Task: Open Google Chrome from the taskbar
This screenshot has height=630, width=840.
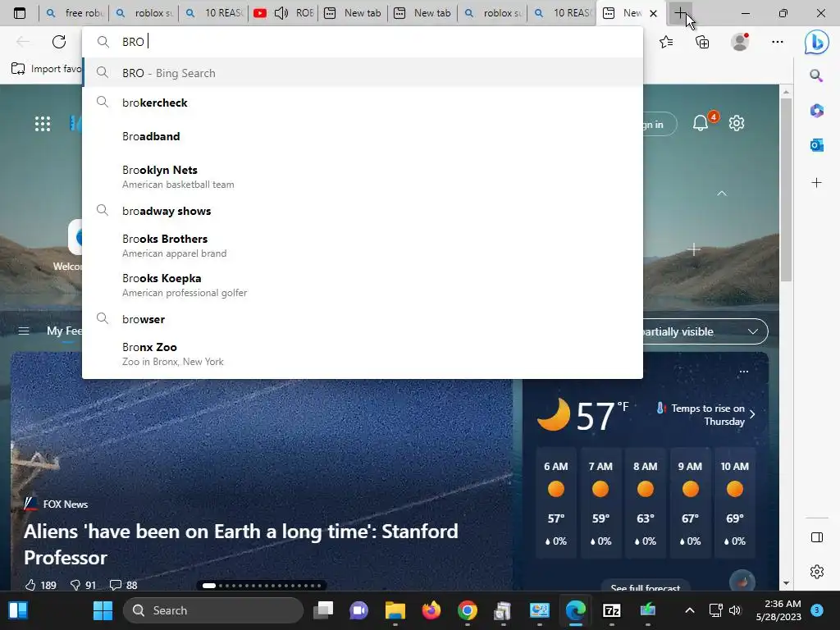Action: point(467,610)
